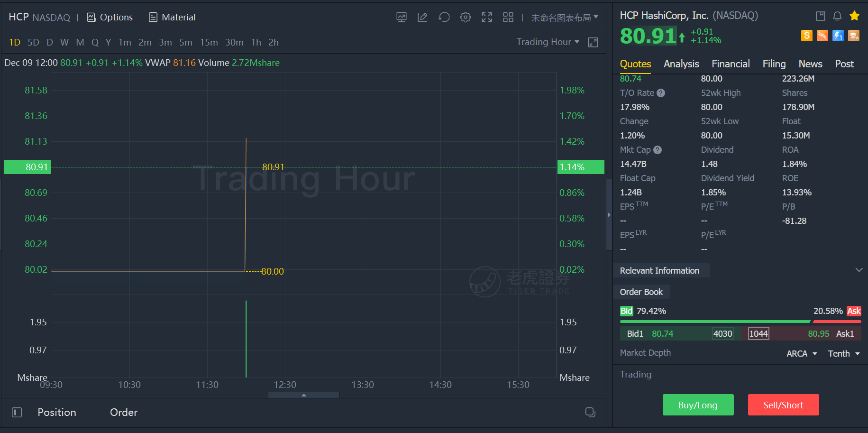This screenshot has height=433, width=868.
Task: Open the Financial tab
Action: click(x=731, y=64)
